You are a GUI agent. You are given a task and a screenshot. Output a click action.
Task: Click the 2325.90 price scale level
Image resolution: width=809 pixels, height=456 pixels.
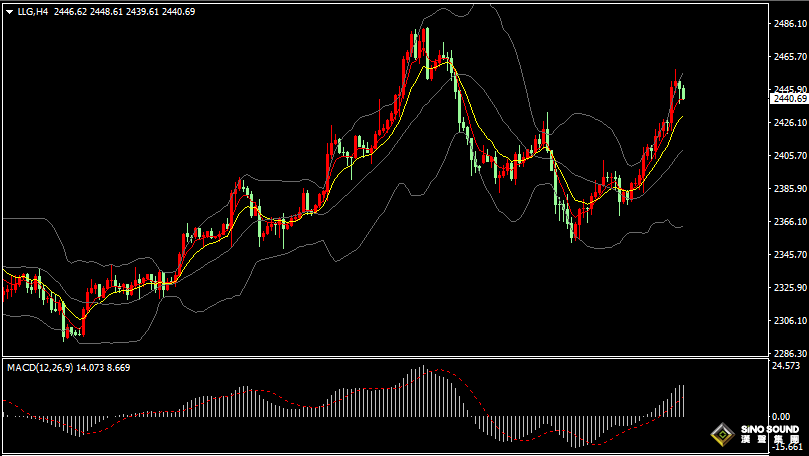(789, 288)
